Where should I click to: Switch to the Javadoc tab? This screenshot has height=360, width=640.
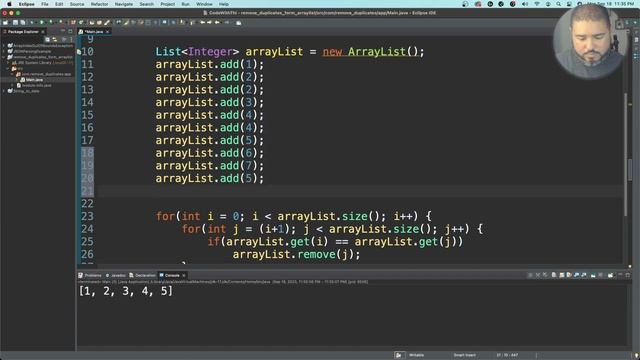(x=116, y=276)
